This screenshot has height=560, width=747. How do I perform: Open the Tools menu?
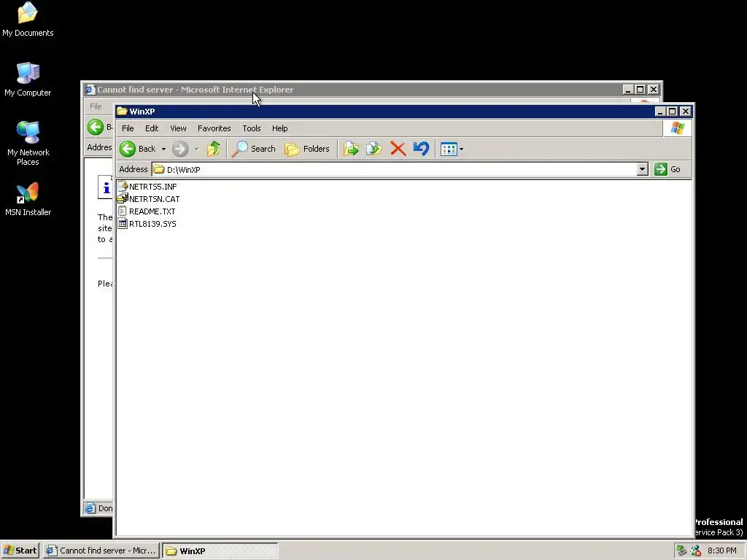tap(252, 128)
